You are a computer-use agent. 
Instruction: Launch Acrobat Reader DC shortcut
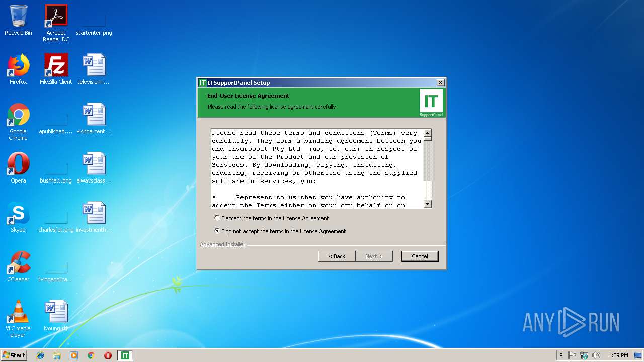click(56, 23)
